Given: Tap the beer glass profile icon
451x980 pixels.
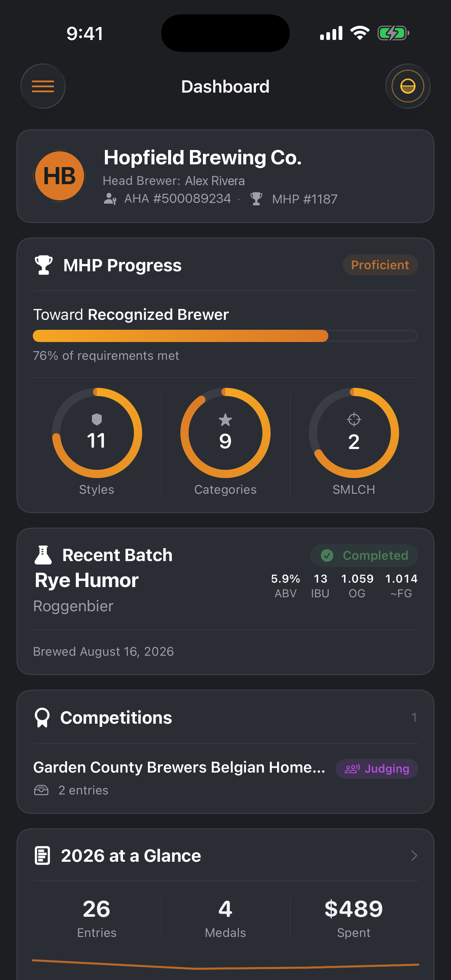Looking at the screenshot, I should (x=408, y=86).
